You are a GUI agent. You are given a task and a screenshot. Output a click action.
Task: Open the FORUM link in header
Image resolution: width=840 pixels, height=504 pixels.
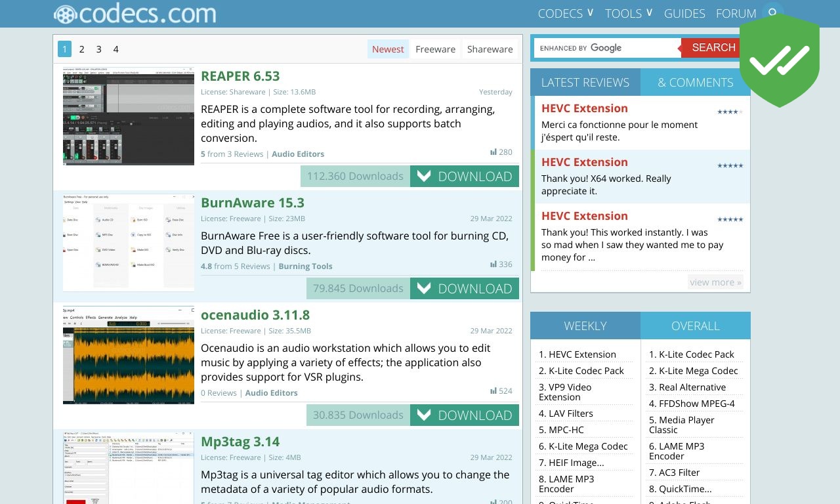click(x=736, y=13)
